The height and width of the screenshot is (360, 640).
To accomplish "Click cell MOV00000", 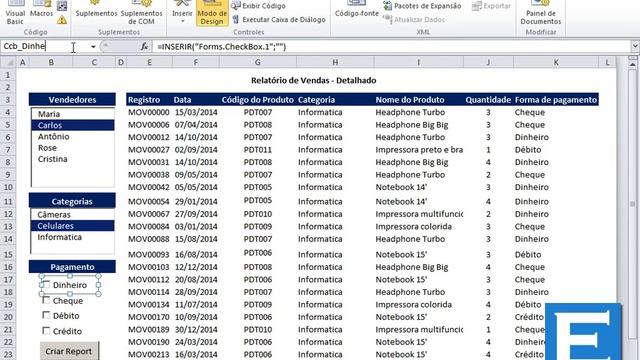I will (149, 112).
